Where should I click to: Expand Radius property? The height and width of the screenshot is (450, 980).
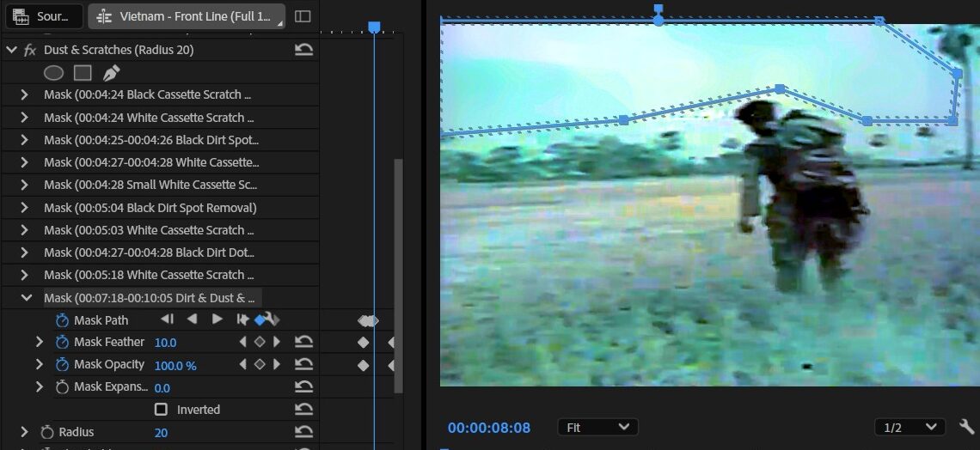[24, 432]
